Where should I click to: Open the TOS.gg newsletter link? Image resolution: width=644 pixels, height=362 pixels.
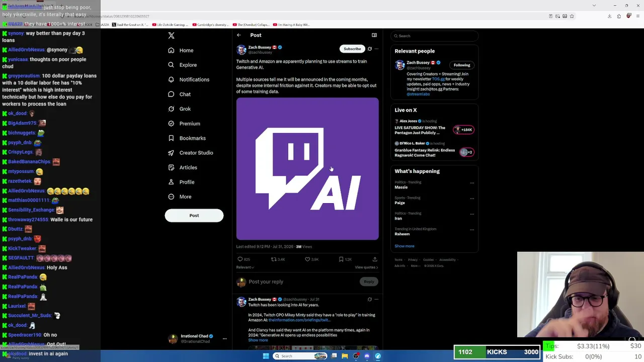438,79
